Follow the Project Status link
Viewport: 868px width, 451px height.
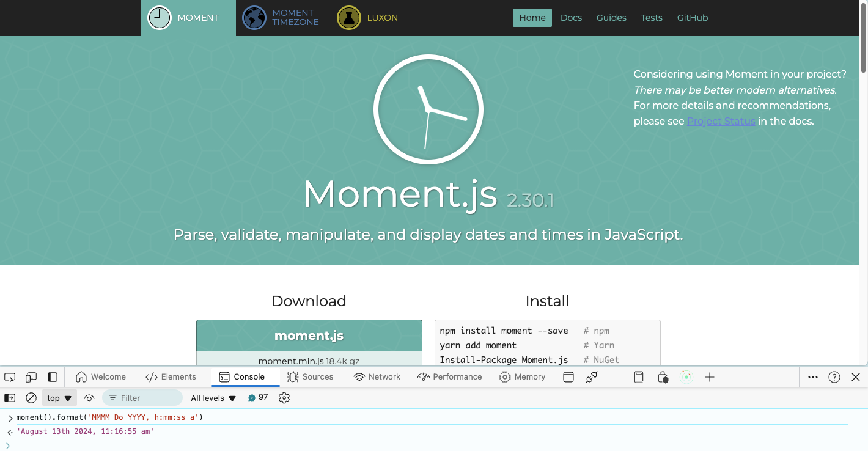coord(721,121)
